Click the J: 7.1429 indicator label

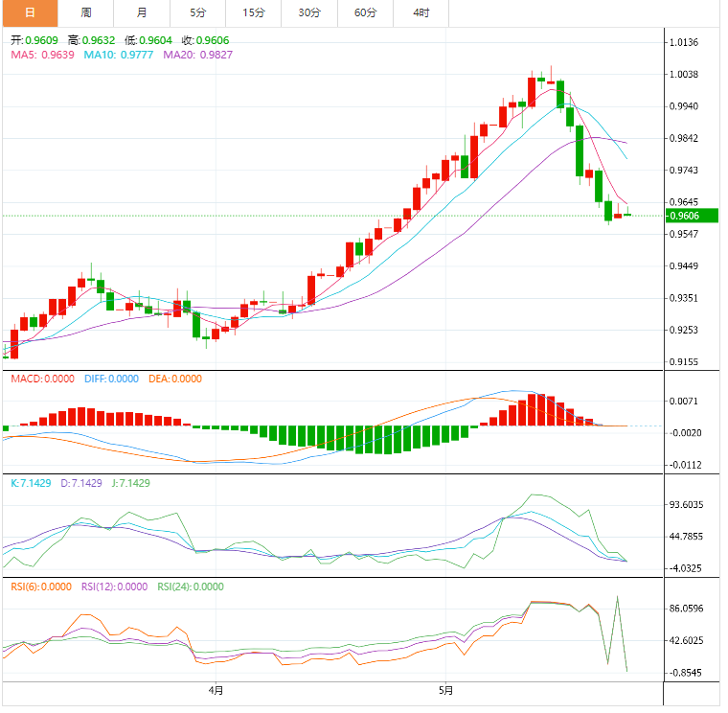[131, 484]
